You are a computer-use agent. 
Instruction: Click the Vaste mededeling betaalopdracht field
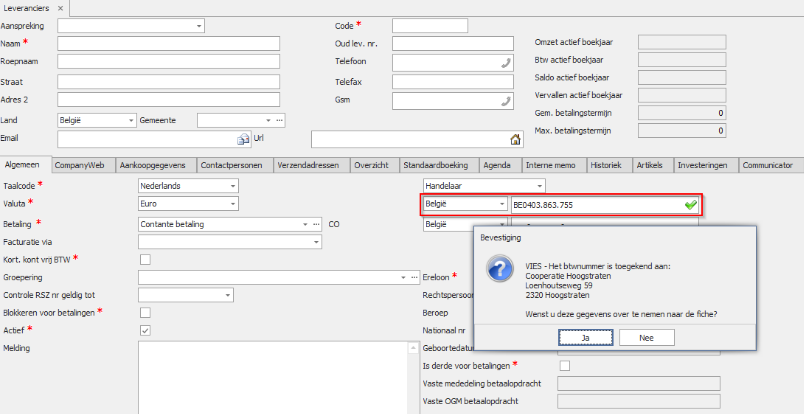pos(638,384)
